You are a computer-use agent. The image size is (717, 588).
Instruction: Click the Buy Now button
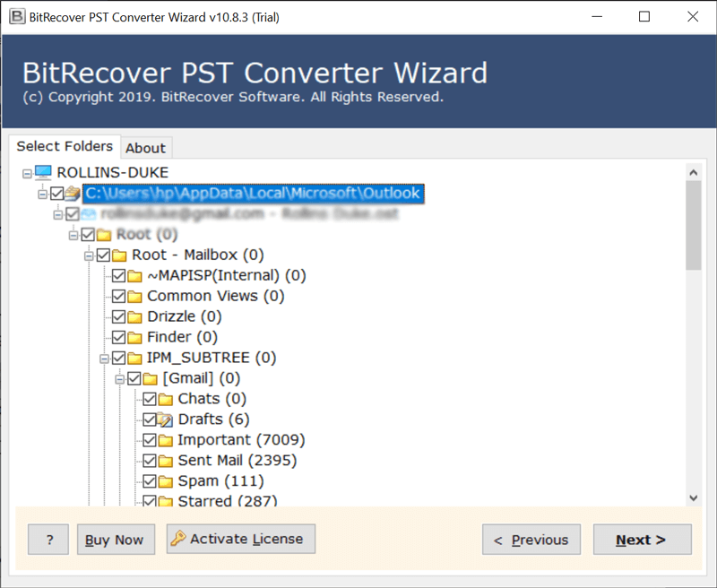[x=115, y=540]
